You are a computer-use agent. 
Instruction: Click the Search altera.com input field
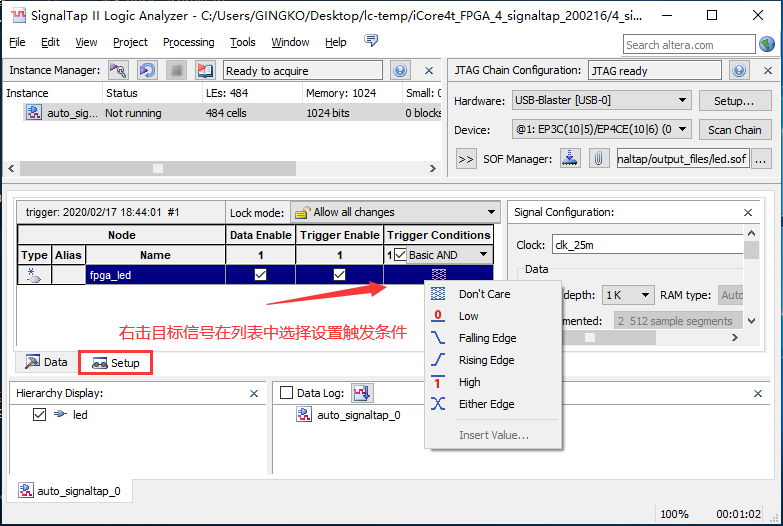686,44
